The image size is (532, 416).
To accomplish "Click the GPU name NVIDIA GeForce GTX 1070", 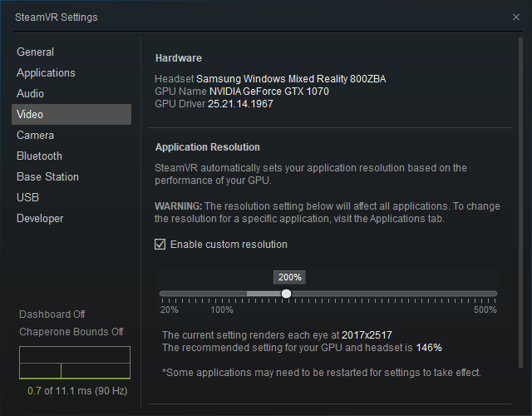I will (x=269, y=92).
